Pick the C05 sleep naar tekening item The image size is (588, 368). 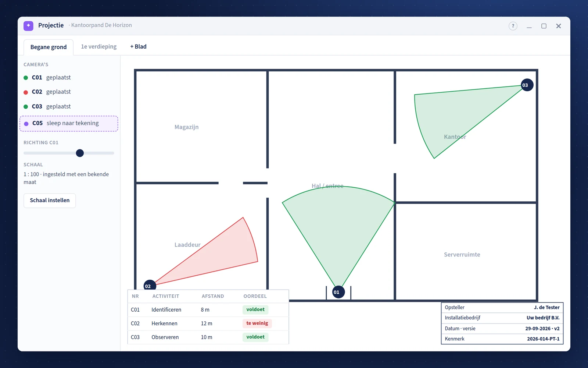(69, 124)
